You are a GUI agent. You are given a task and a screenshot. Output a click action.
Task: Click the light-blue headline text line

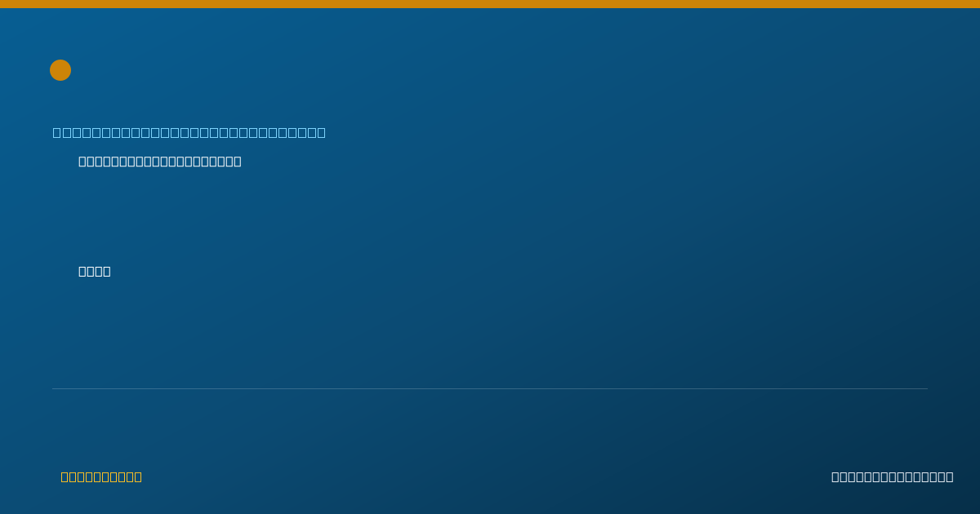[189, 132]
